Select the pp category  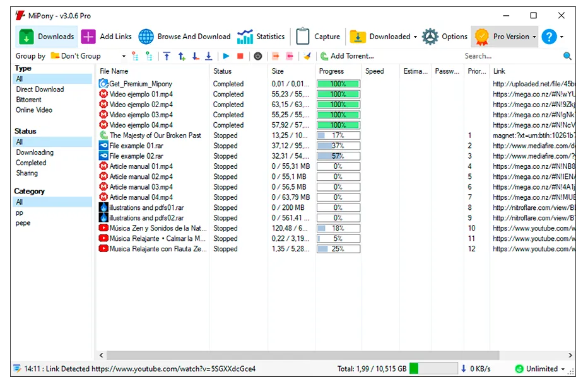(19, 212)
